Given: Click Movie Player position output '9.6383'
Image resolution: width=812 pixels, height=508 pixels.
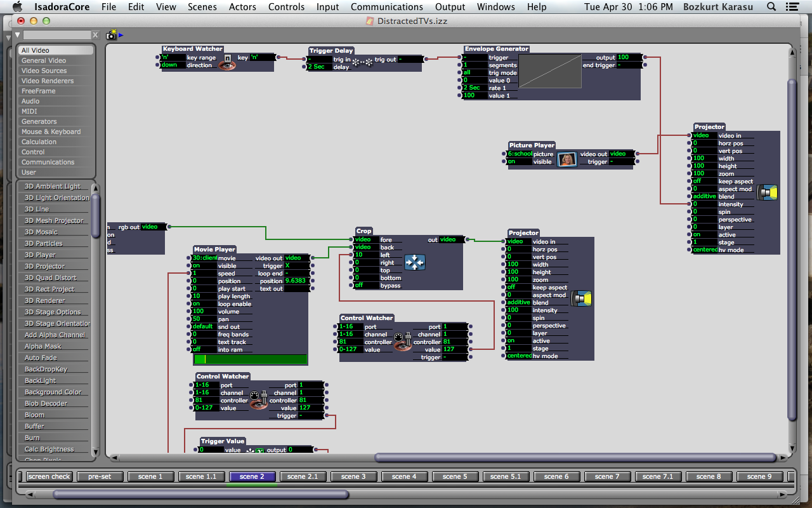Looking at the screenshot, I should click(x=297, y=281).
